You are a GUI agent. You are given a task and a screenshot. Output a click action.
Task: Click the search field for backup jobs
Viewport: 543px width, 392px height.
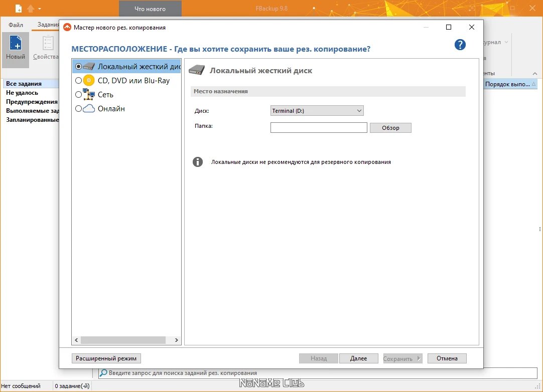318,373
